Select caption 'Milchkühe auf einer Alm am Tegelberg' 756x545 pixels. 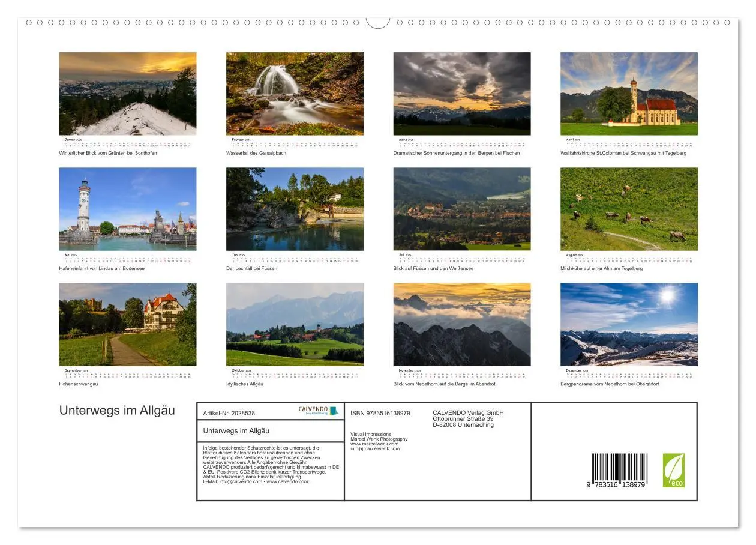(602, 268)
